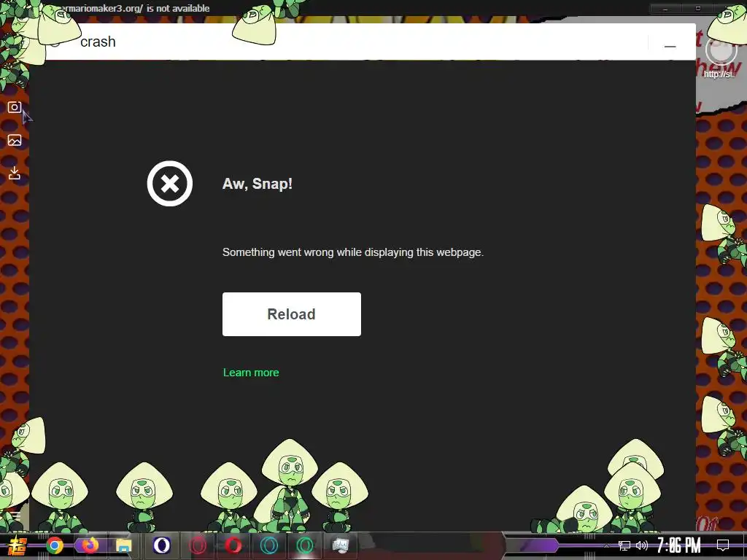Minimize the white crash panel with dash button

pyautogui.click(x=670, y=46)
